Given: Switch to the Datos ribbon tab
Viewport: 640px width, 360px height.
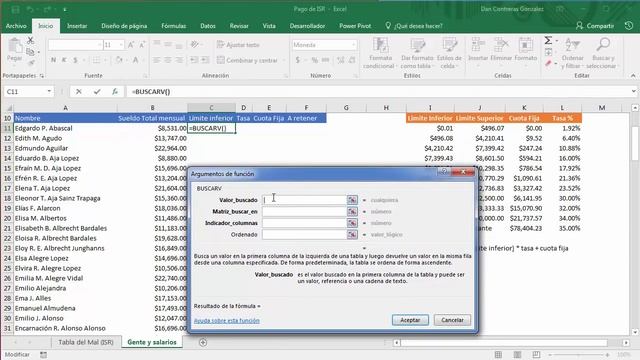Looking at the screenshot, I should point(208,26).
